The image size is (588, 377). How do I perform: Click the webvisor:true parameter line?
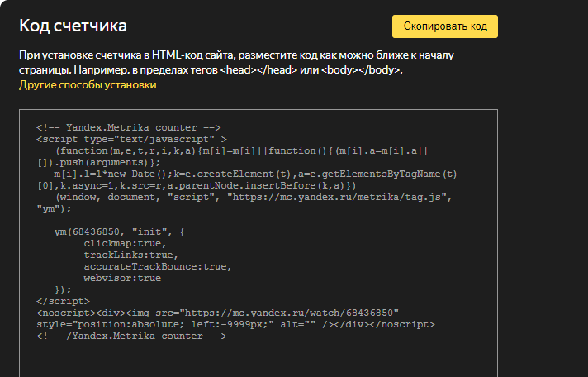pyautogui.click(x=122, y=279)
